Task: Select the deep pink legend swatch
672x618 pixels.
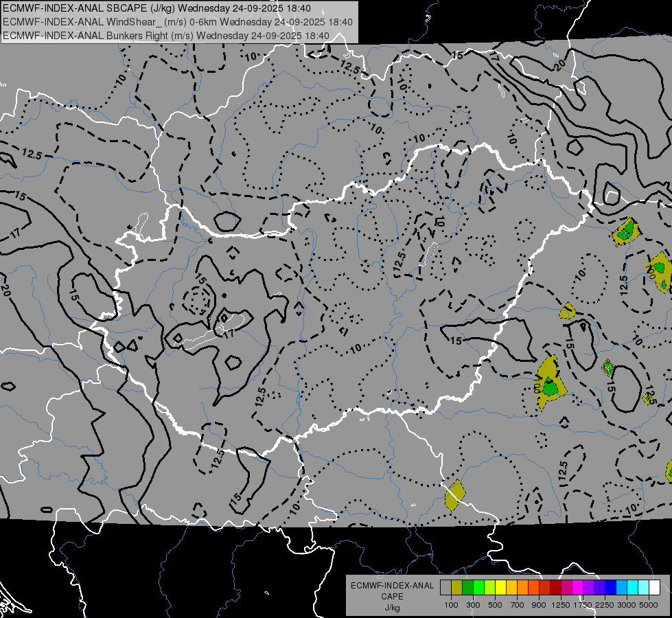Action: click(x=566, y=587)
